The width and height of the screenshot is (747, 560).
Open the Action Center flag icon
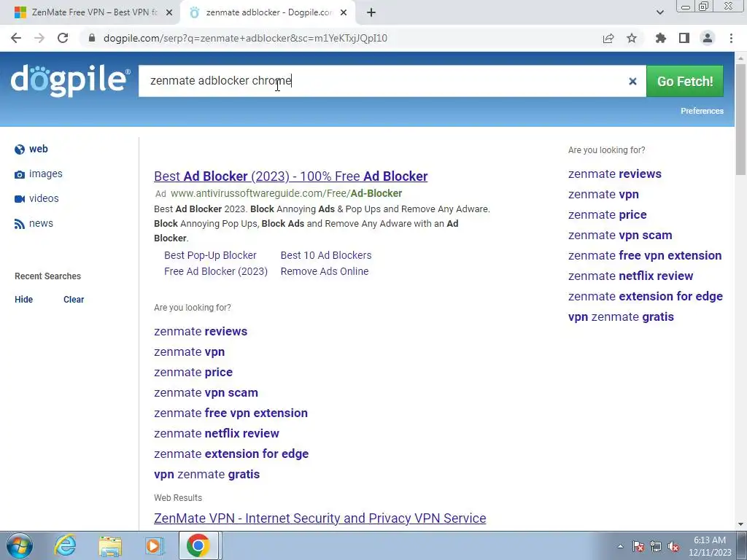pos(638,546)
